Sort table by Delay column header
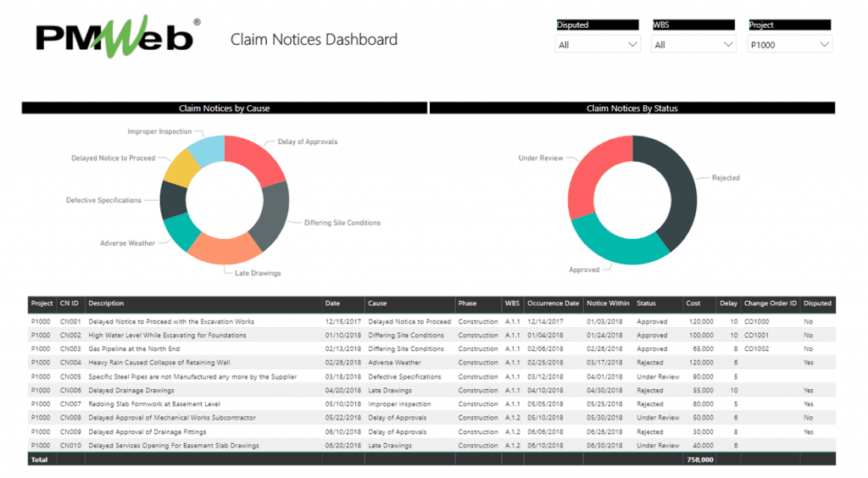 point(728,303)
